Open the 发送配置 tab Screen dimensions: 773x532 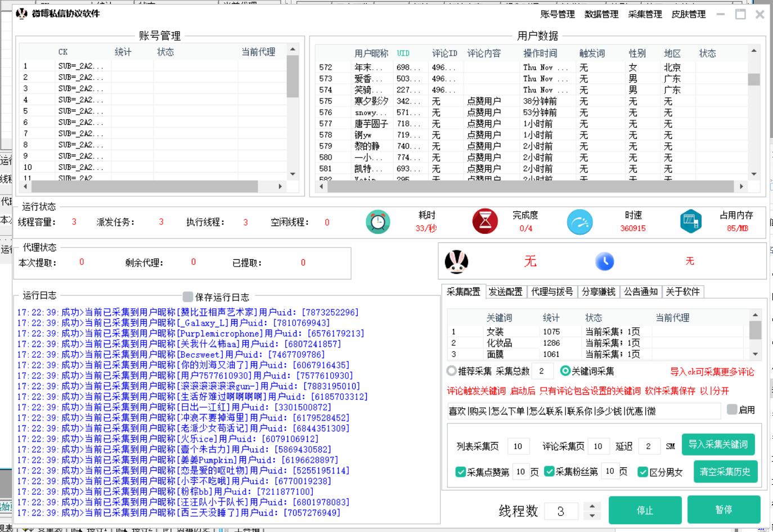(505, 291)
